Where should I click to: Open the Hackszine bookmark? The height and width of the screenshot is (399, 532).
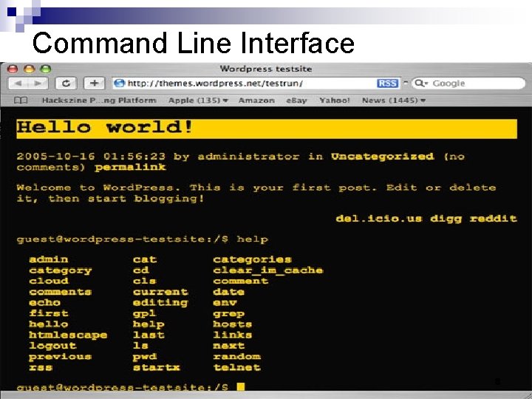pyautogui.click(x=99, y=100)
